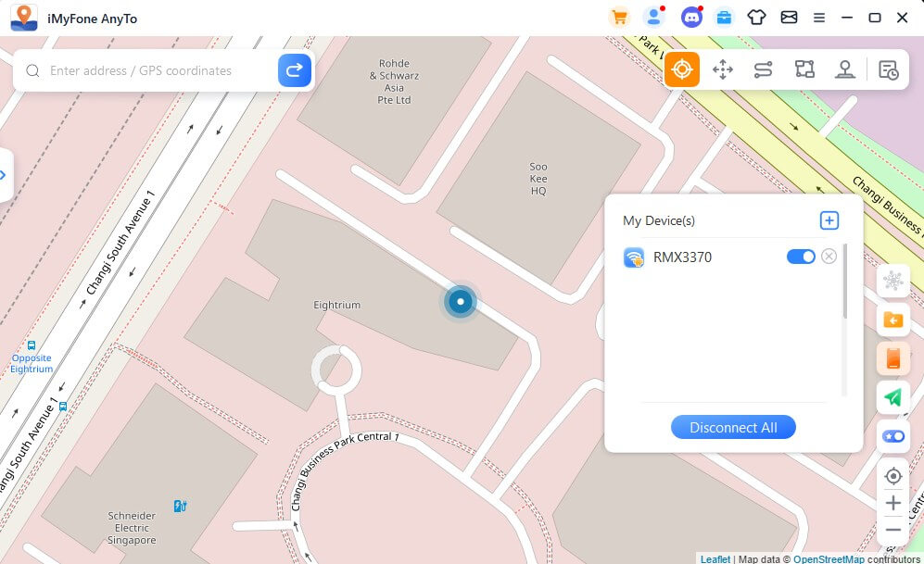Click Changi Business Park Central 1 label
This screenshot has height=564, width=924.
click(344, 470)
